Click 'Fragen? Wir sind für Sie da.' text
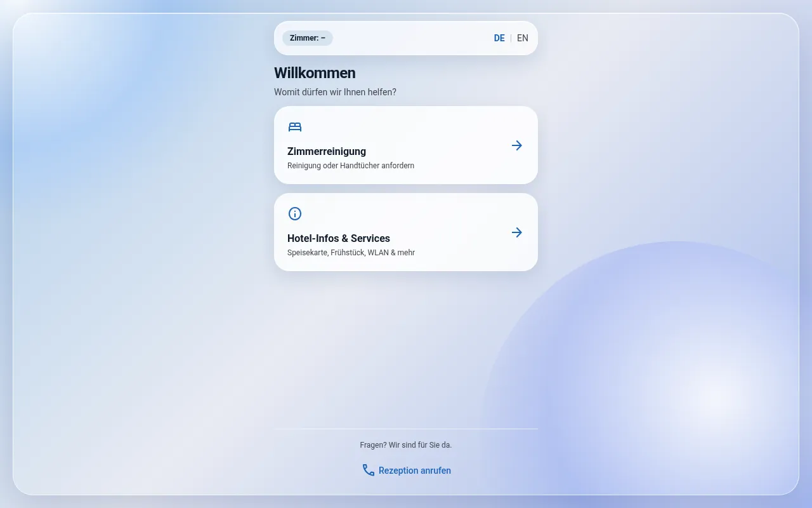The height and width of the screenshot is (508, 812). coord(406,445)
